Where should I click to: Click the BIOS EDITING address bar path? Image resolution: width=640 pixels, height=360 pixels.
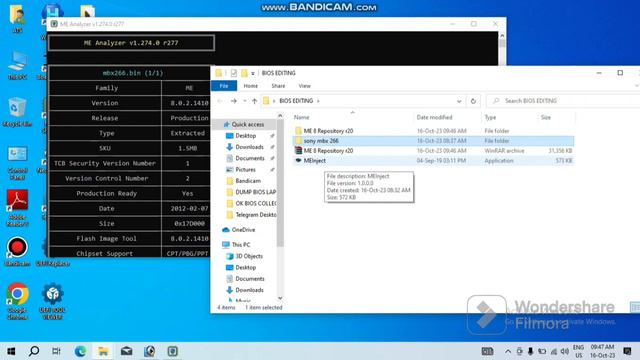296,101
